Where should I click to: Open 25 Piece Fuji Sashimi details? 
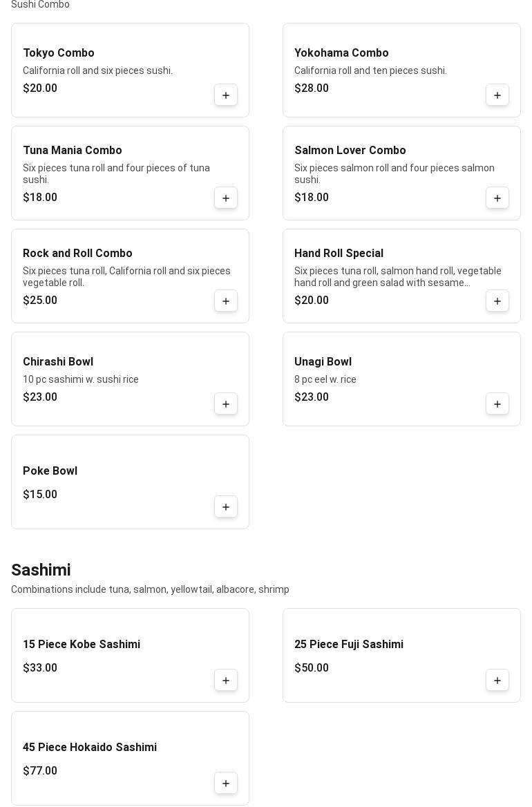349,645
